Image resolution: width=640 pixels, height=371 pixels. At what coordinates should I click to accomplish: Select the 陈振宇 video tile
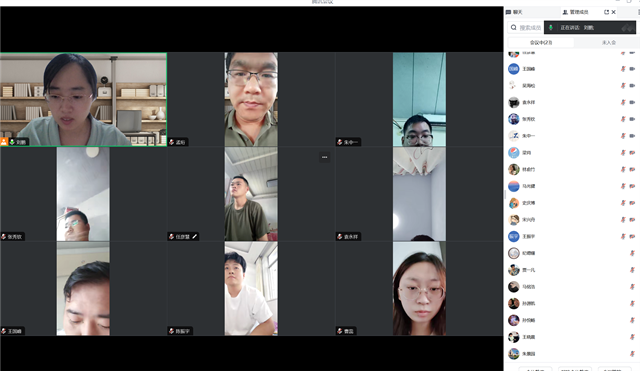pyautogui.click(x=251, y=289)
